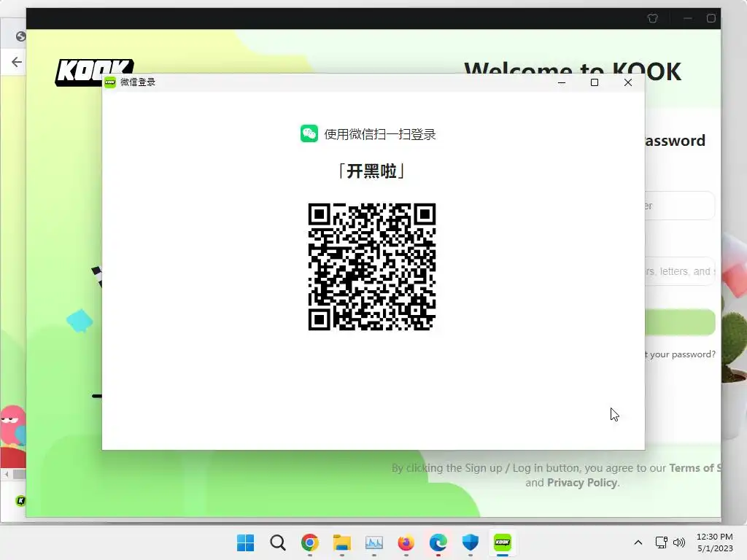The image size is (747, 560).
Task: Click the KOOK logo in main window
Action: 94,71
